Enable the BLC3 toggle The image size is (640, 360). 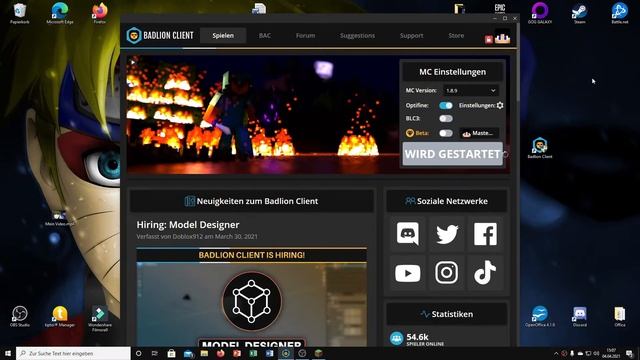[446, 118]
